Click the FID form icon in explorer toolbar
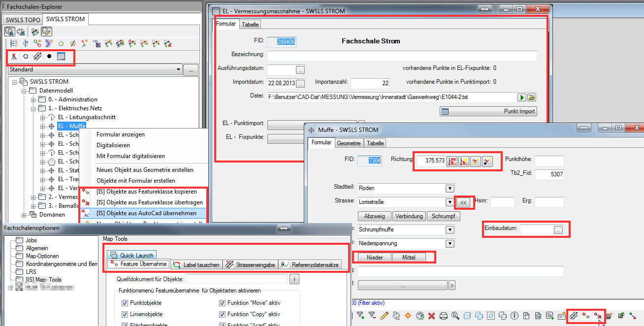Screen dimensions: 644x326 click(x=97, y=44)
